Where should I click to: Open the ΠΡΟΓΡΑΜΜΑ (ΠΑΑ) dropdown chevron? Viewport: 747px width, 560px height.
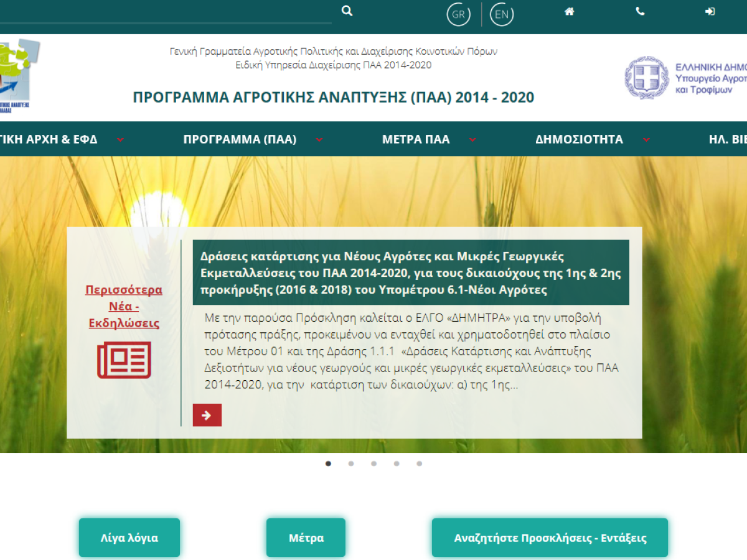319,141
